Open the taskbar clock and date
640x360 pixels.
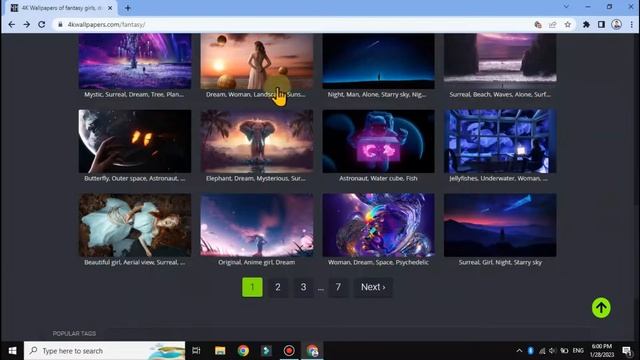[602, 351]
